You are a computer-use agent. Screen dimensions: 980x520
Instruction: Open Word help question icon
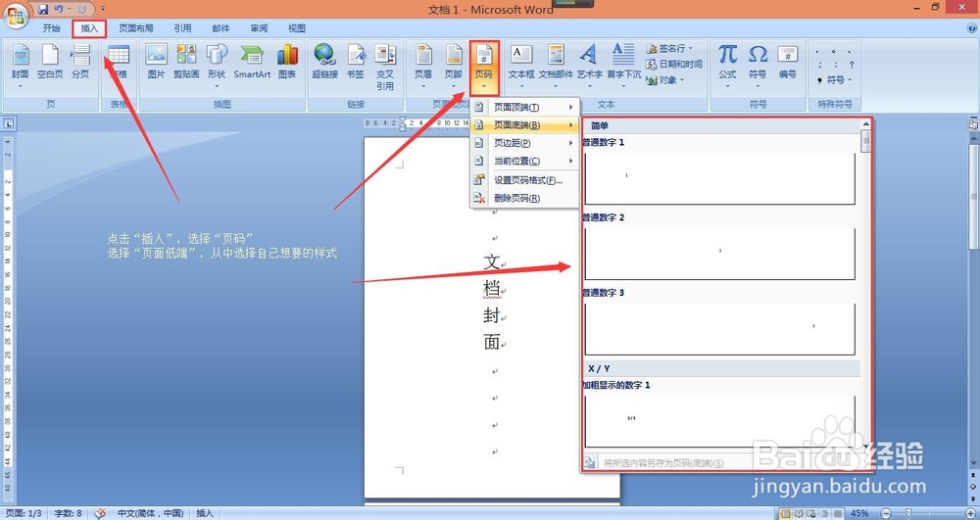[x=971, y=28]
